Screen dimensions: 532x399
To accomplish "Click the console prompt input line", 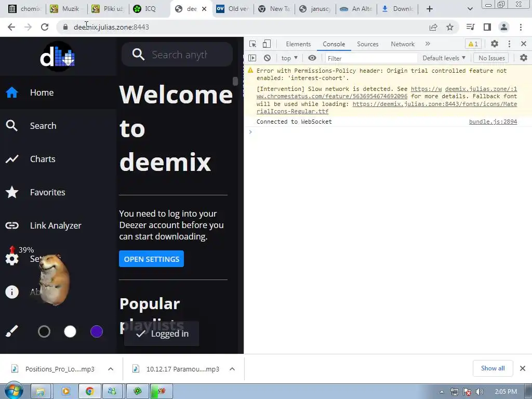I will [388, 131].
